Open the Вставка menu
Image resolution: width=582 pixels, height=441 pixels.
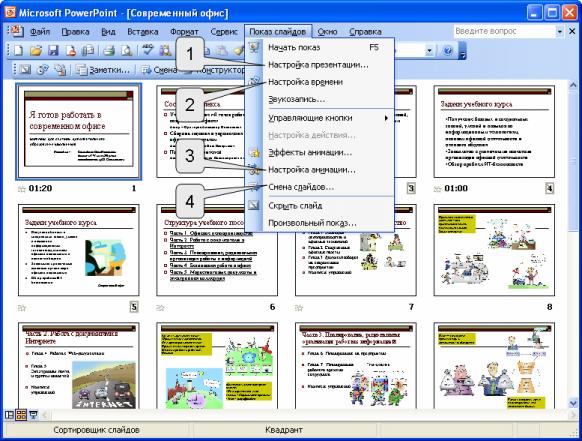143,32
